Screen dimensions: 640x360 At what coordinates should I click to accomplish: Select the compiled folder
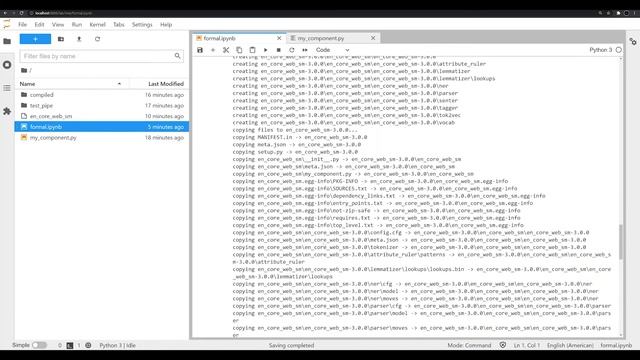[102, 95]
